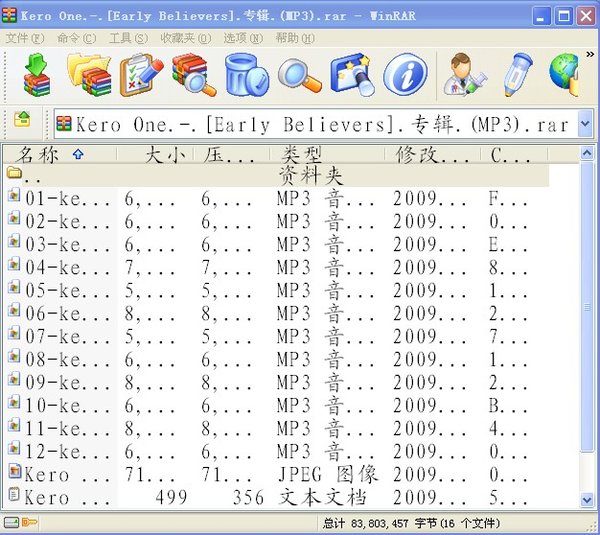The image size is (600, 535).
Task: Click the JPEG image file icon
Action: [14, 471]
